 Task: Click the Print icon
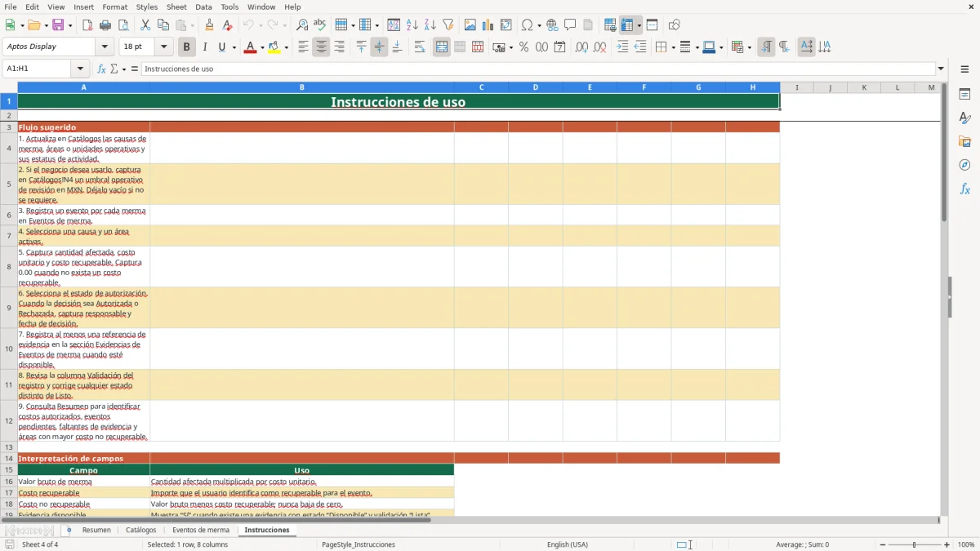[x=105, y=25]
